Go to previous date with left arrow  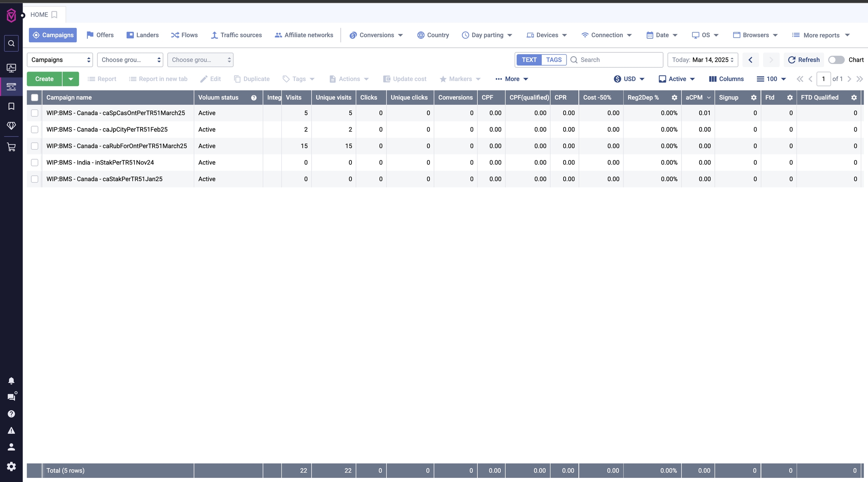pyautogui.click(x=750, y=60)
